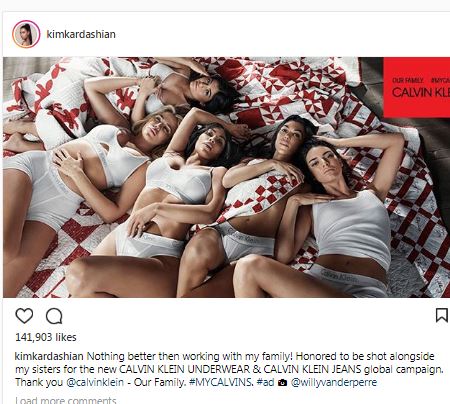Viewport: 450px width, 404px height.
Task: Like the post with the heart icon
Action: [x=24, y=316]
